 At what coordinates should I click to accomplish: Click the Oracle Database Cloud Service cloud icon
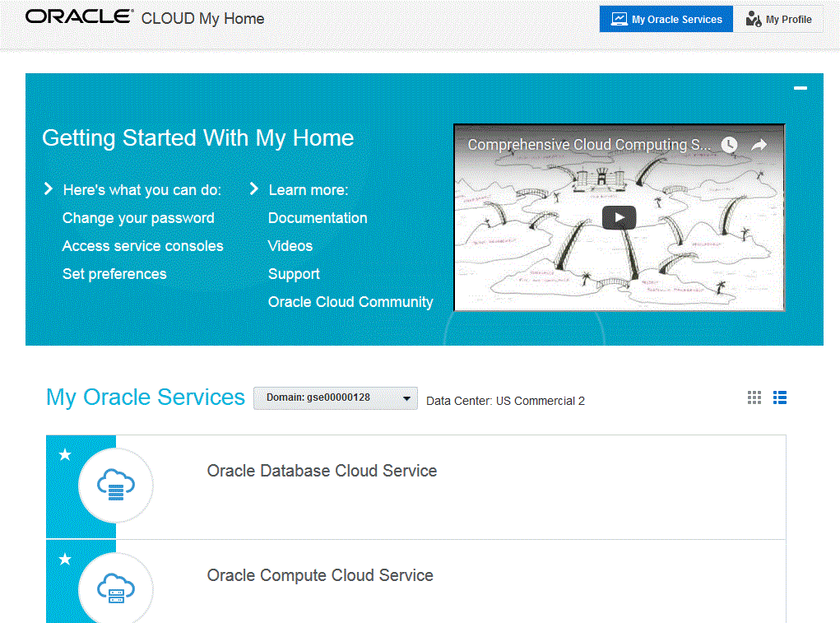(x=115, y=486)
